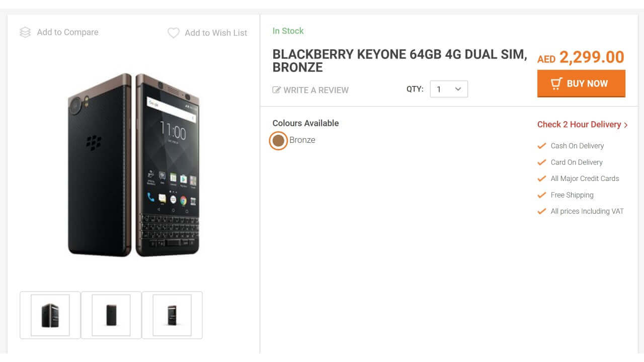The height and width of the screenshot is (362, 644).
Task: Select the Bronze colour swatch
Action: (x=278, y=140)
